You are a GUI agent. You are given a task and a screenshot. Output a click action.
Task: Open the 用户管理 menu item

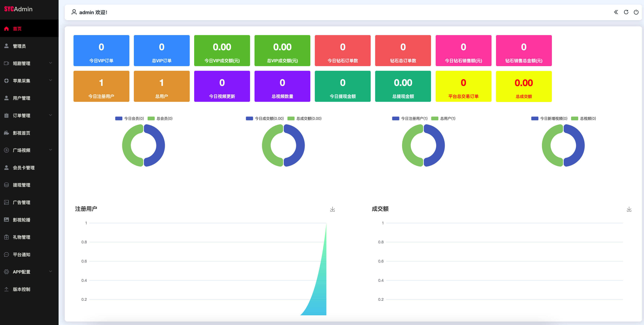[x=22, y=98]
